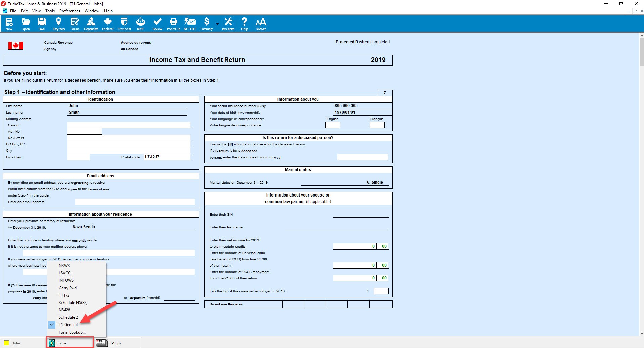The image size is (644, 348).
Task: Change province of residence Nova Scotia field
Action: tap(133, 227)
